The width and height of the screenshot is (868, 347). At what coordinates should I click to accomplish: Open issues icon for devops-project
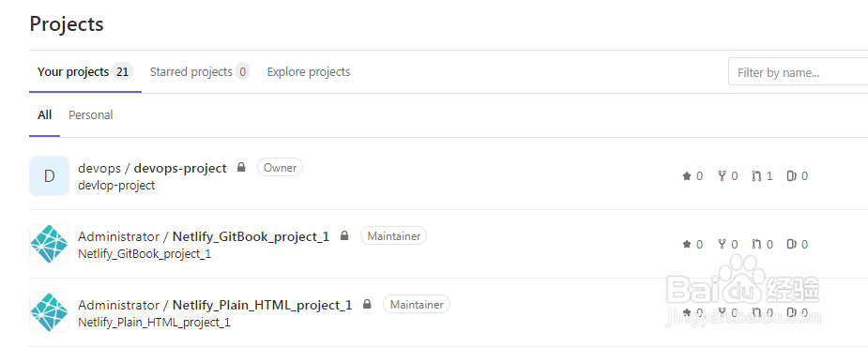point(792,176)
